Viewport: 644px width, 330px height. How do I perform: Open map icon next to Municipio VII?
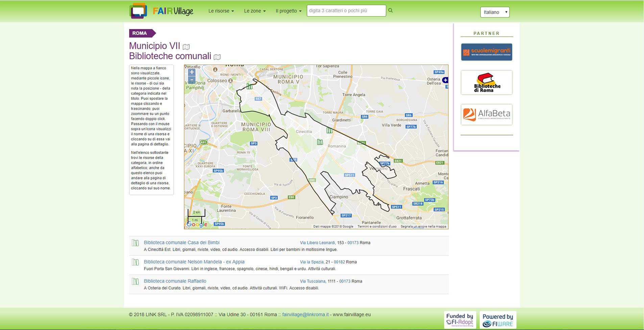(186, 47)
